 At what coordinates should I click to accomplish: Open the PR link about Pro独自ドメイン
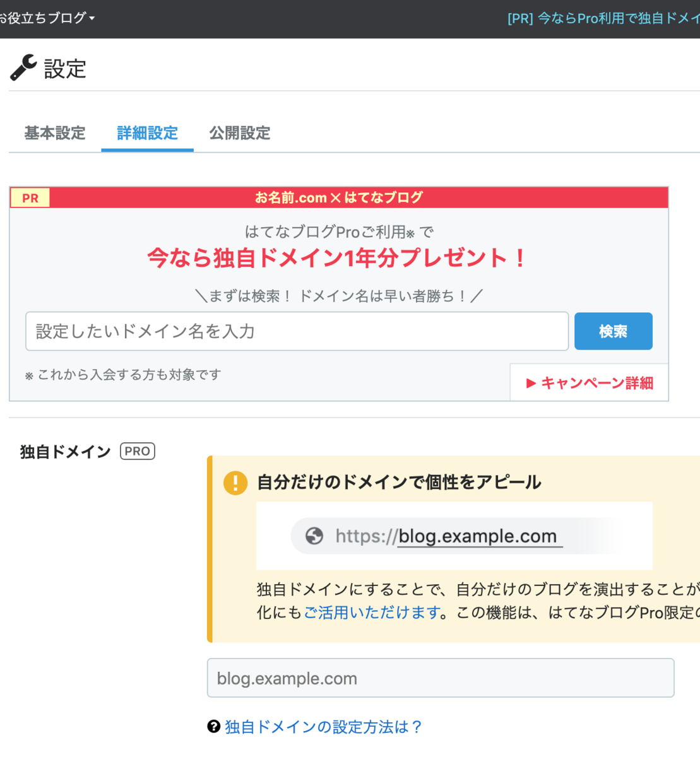click(x=603, y=18)
